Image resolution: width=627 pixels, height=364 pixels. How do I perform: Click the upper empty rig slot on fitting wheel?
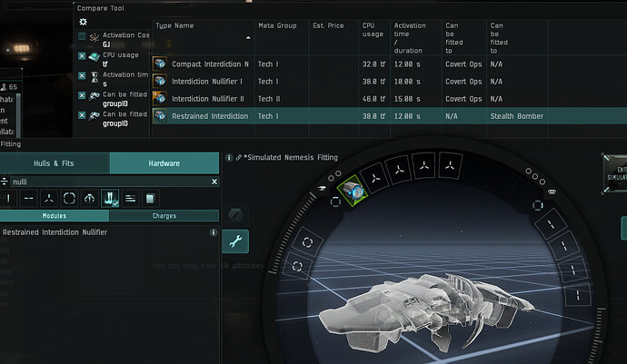[307, 242]
